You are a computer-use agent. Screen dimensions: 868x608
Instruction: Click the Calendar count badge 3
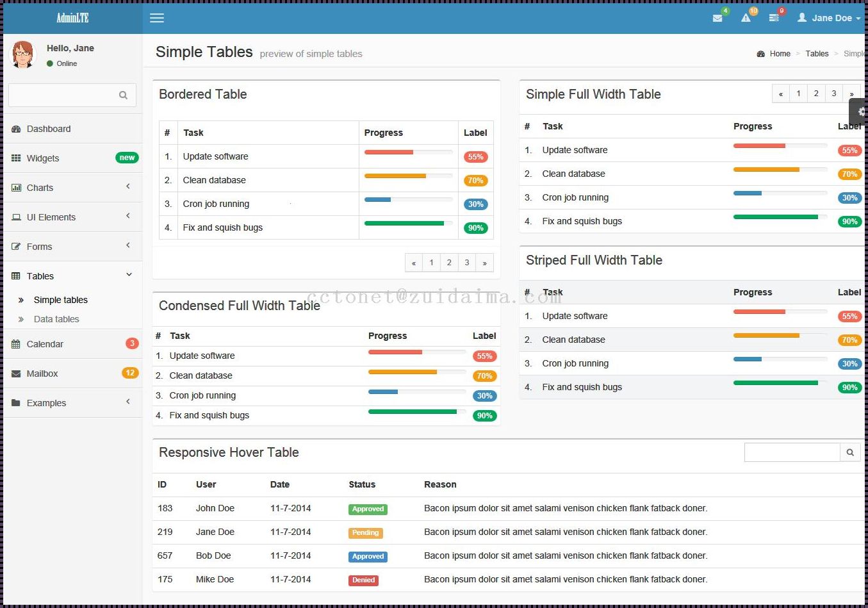coord(132,343)
